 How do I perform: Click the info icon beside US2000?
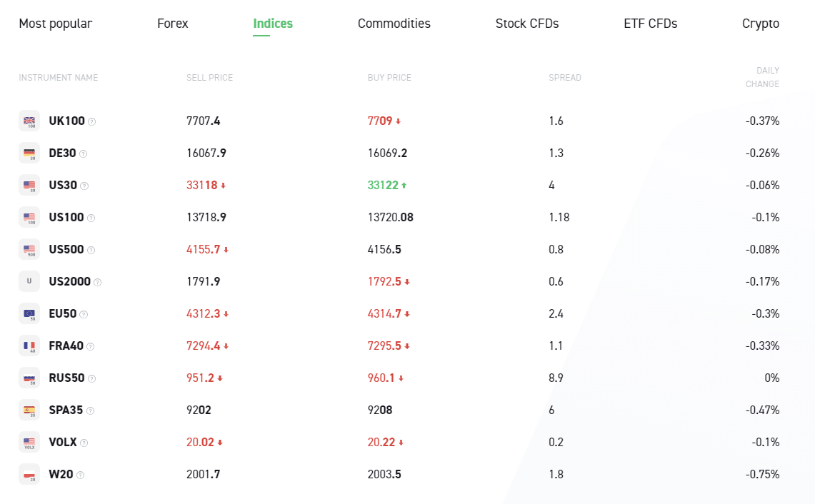(x=98, y=282)
